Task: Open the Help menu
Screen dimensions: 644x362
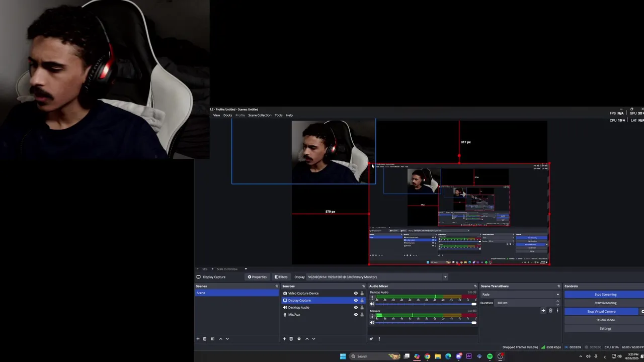Action: click(x=289, y=115)
